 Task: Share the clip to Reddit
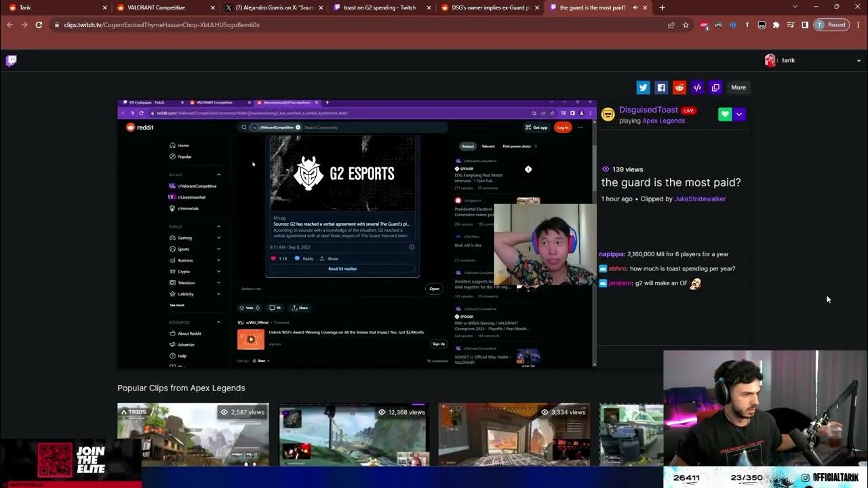point(679,87)
